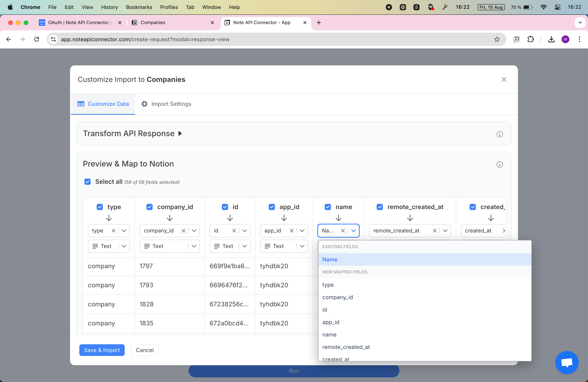Open the type field mapping dropdown
Screen dimensions: 588x382
pos(124,230)
